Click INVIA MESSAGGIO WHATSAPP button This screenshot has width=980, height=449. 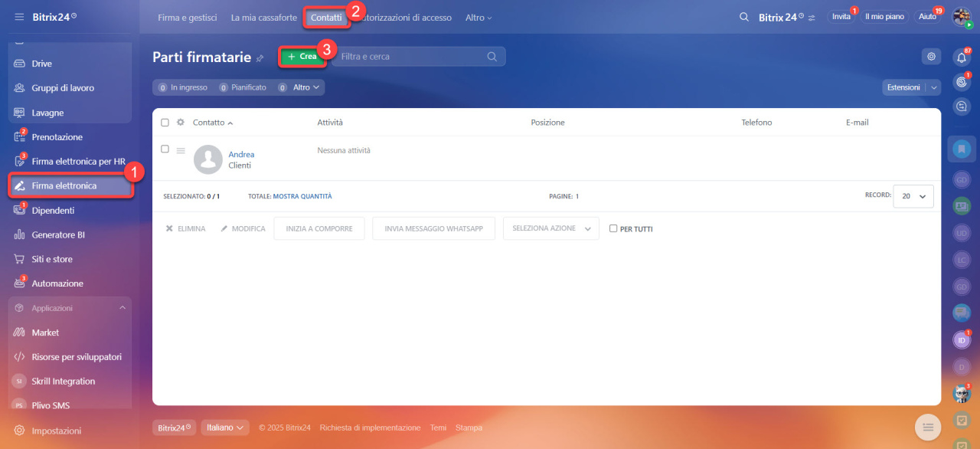[433, 228]
